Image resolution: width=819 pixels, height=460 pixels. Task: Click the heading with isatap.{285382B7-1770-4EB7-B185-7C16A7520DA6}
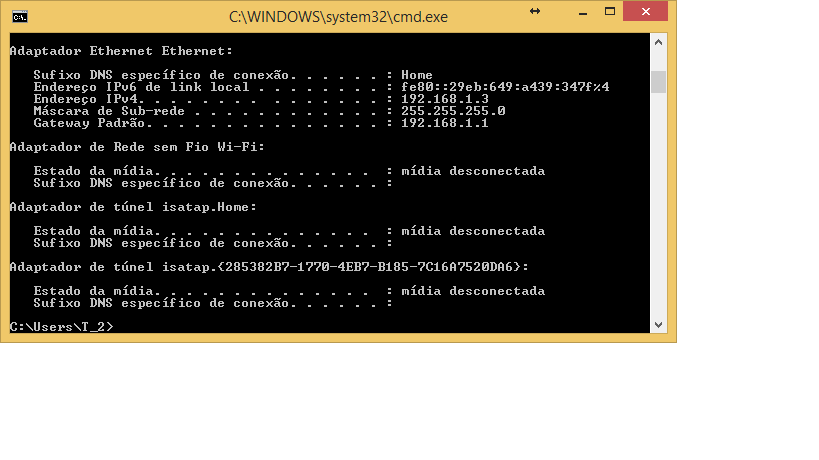coord(269,267)
